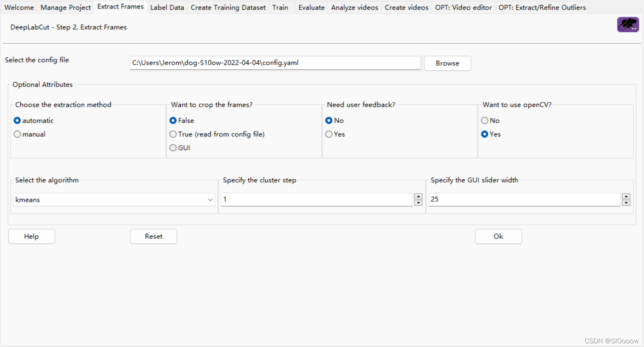This screenshot has height=347, width=644.
Task: Click the config file path field
Action: [x=275, y=63]
